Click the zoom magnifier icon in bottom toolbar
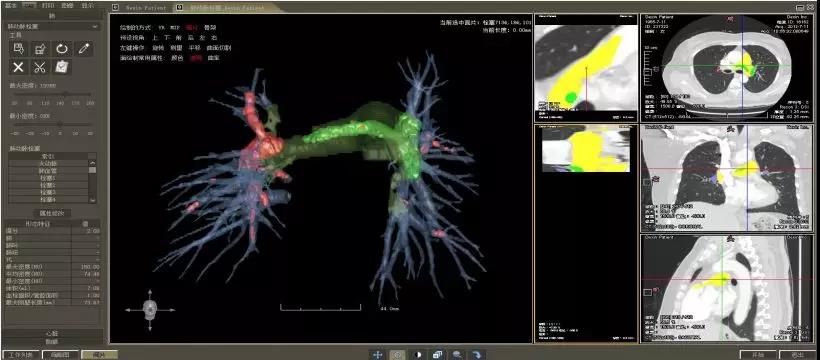820x360 pixels. (x=458, y=354)
